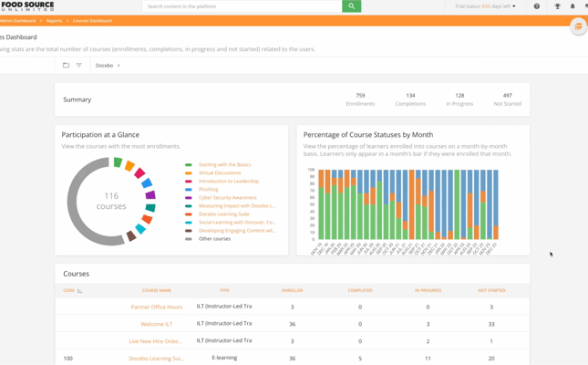Open Starting with the Basics legend link
Image resolution: width=588 pixels, height=365 pixels.
point(224,164)
